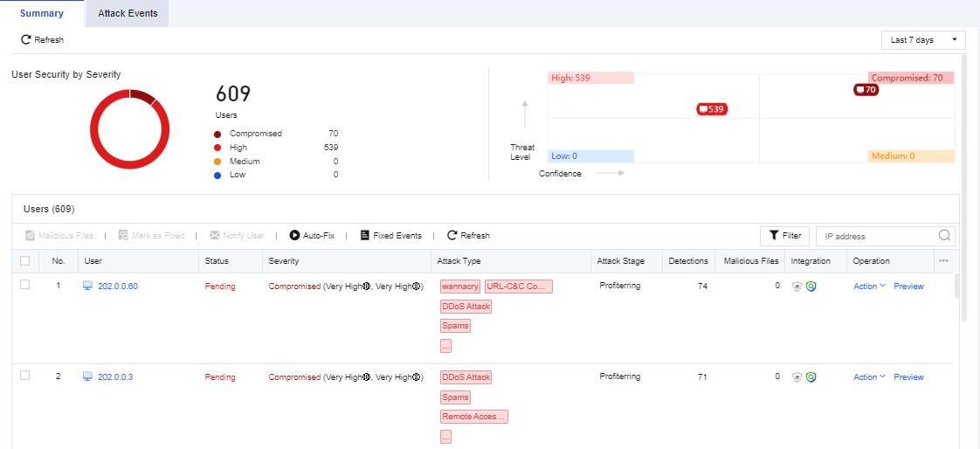980x449 pixels.
Task: Select the Summary tab
Action: 42,14
